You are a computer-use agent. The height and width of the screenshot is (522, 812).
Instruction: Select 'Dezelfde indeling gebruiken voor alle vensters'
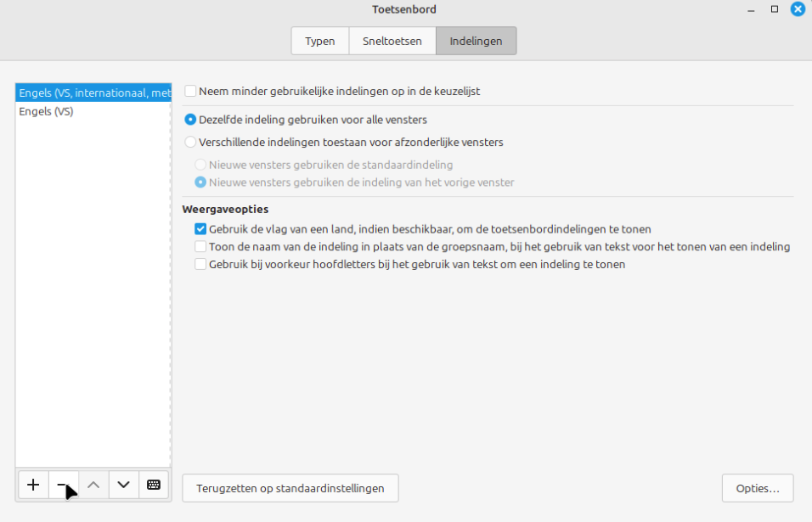click(x=190, y=120)
